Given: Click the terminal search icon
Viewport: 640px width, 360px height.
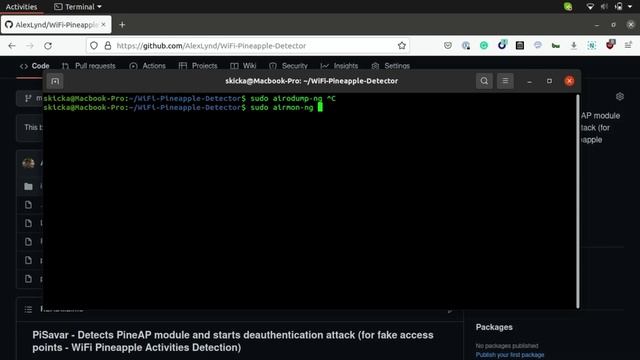Looking at the screenshot, I should point(484,81).
